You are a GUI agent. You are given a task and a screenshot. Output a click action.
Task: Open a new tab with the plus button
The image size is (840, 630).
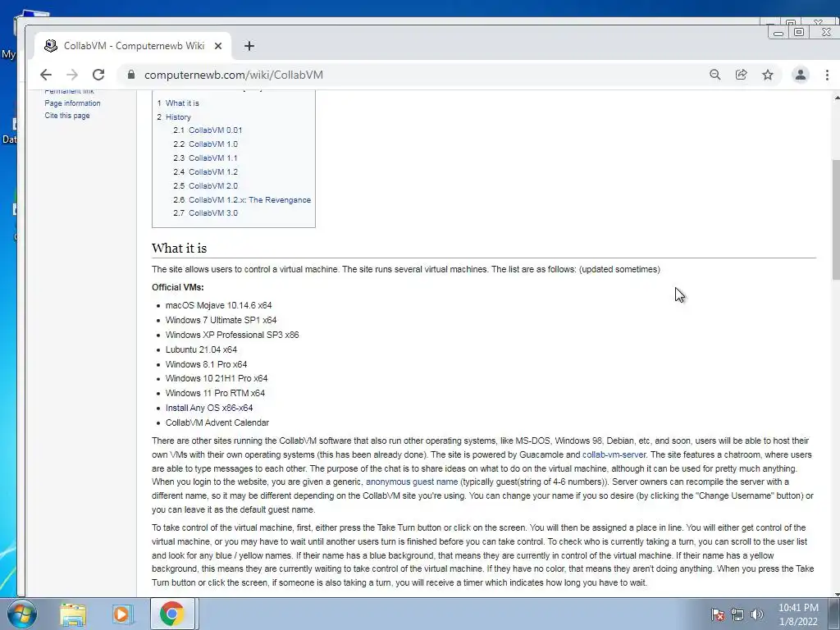pyautogui.click(x=249, y=46)
